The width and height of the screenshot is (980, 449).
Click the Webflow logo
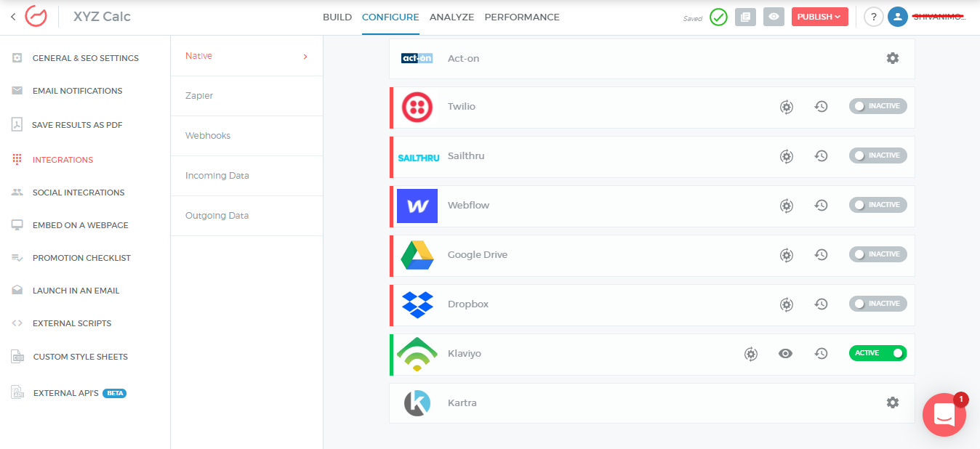[417, 206]
